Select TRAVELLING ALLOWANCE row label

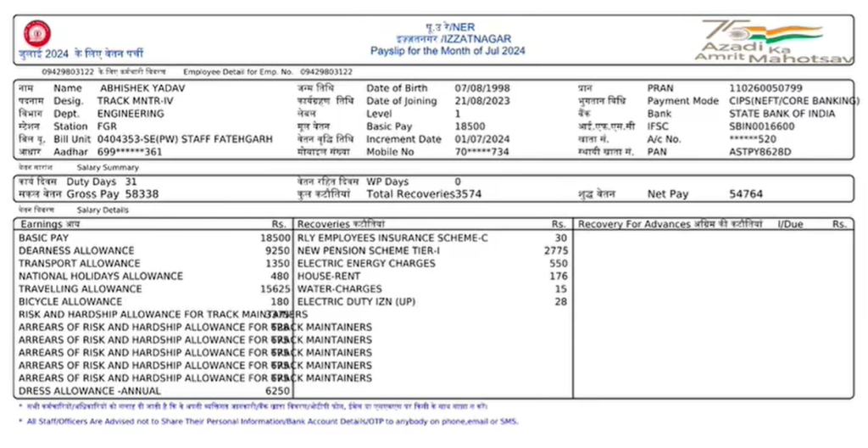click(81, 288)
